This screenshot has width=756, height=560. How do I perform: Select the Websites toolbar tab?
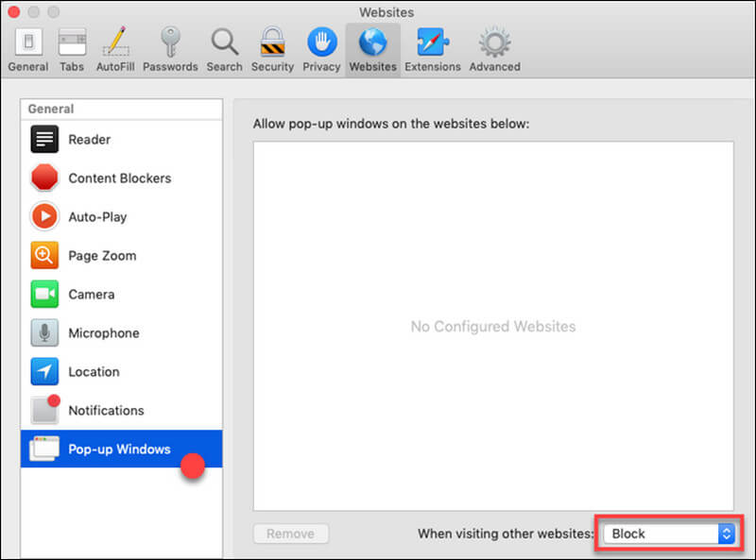coord(372,49)
